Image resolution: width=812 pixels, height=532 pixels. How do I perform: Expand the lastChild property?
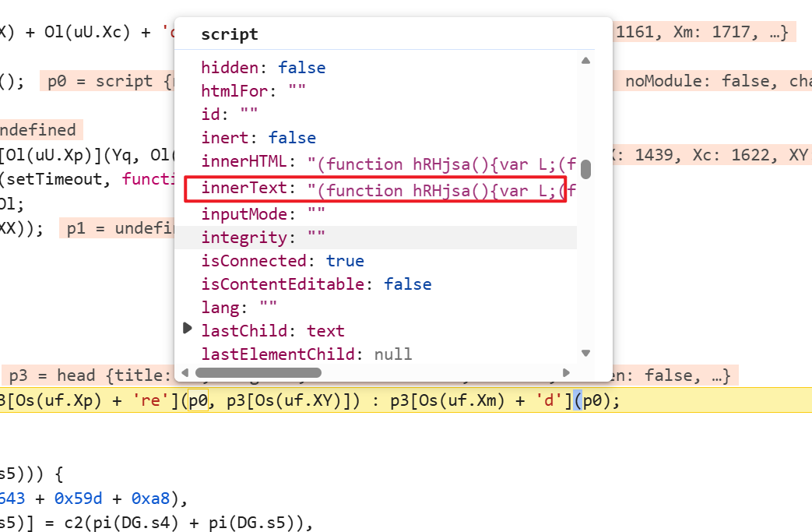point(187,329)
